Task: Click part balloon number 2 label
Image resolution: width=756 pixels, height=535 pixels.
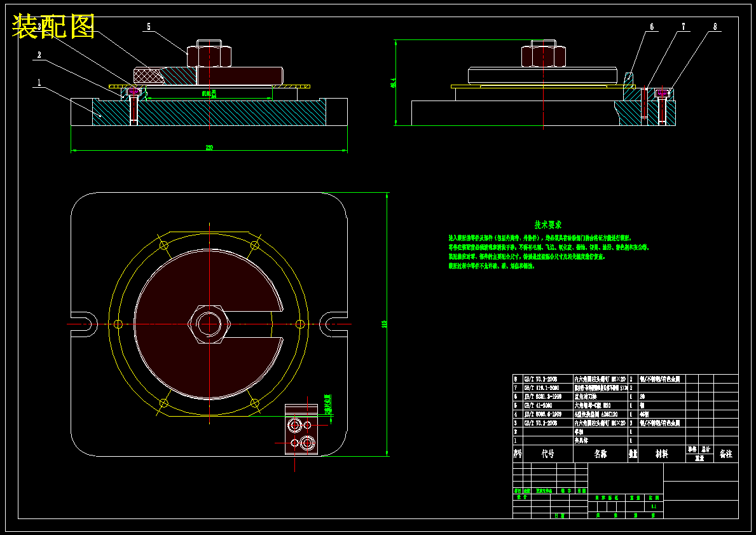Action: 39,55
